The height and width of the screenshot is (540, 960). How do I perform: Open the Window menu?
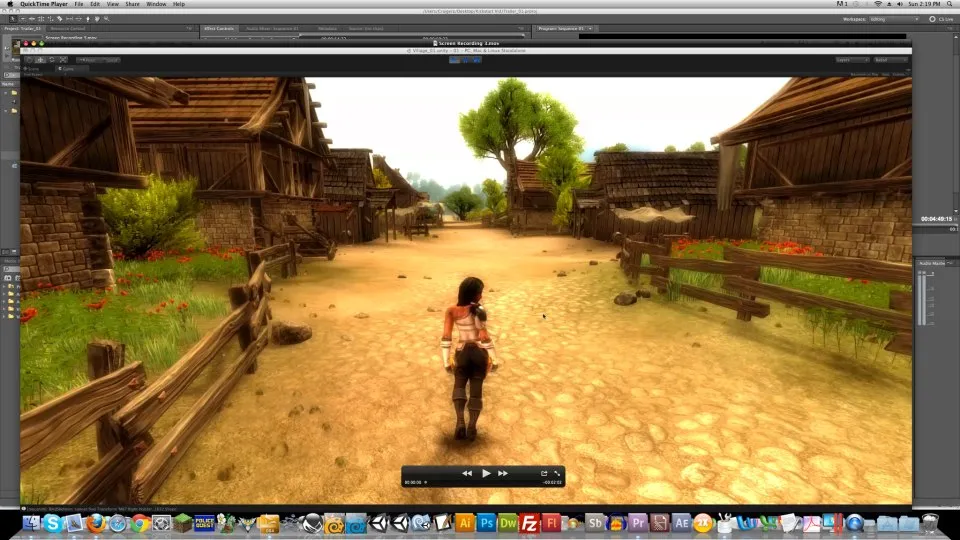pyautogui.click(x=156, y=4)
